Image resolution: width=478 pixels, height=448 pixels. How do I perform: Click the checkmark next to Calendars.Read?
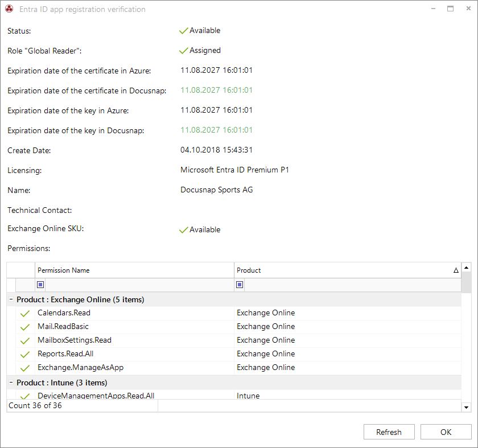(25, 313)
